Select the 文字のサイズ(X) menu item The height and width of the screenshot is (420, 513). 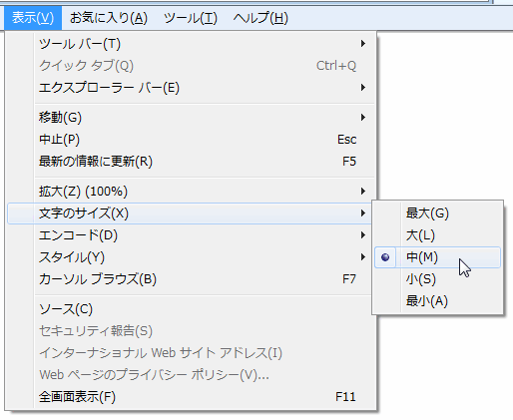pyautogui.click(x=191, y=213)
